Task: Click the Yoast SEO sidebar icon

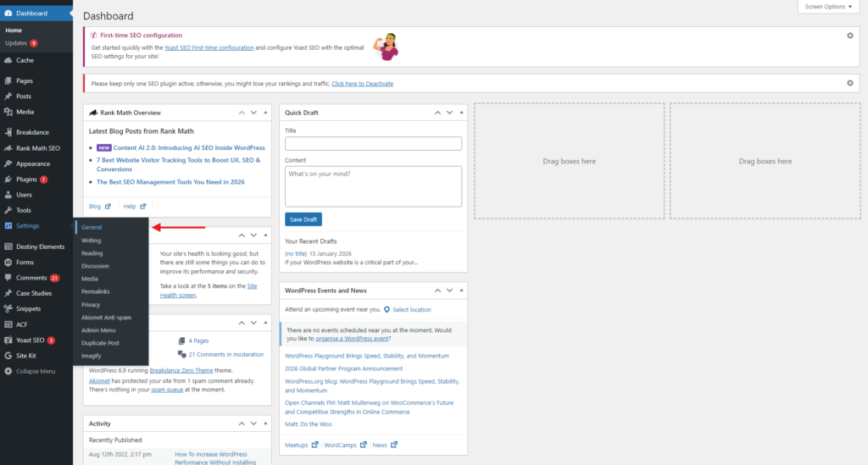Action: (x=8, y=340)
